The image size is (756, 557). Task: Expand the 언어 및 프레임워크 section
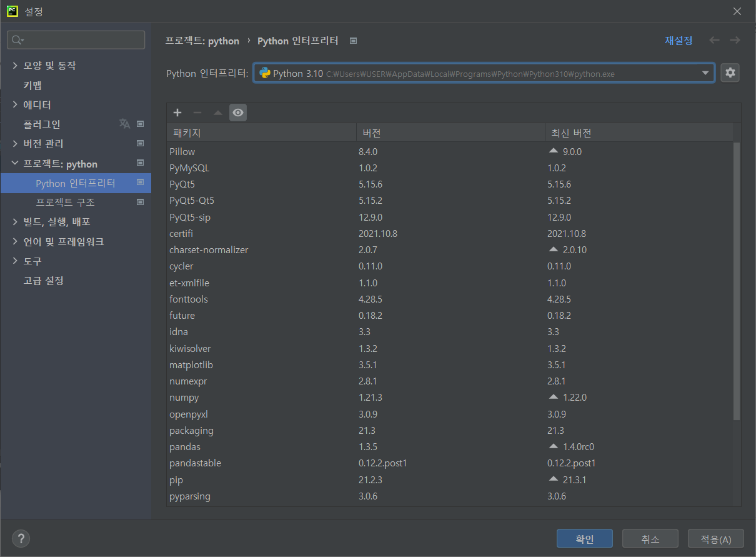[16, 241]
